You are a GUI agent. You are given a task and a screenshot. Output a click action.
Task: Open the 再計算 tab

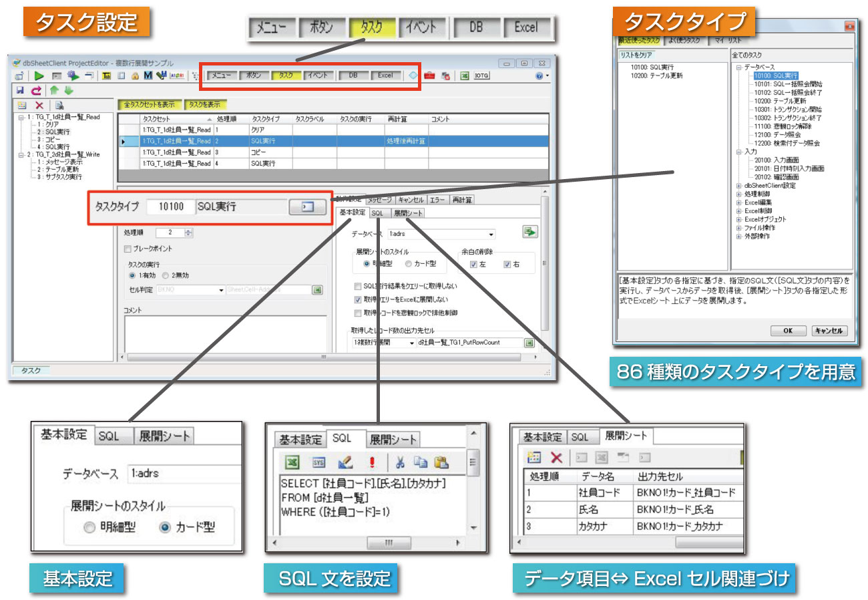coord(461,199)
